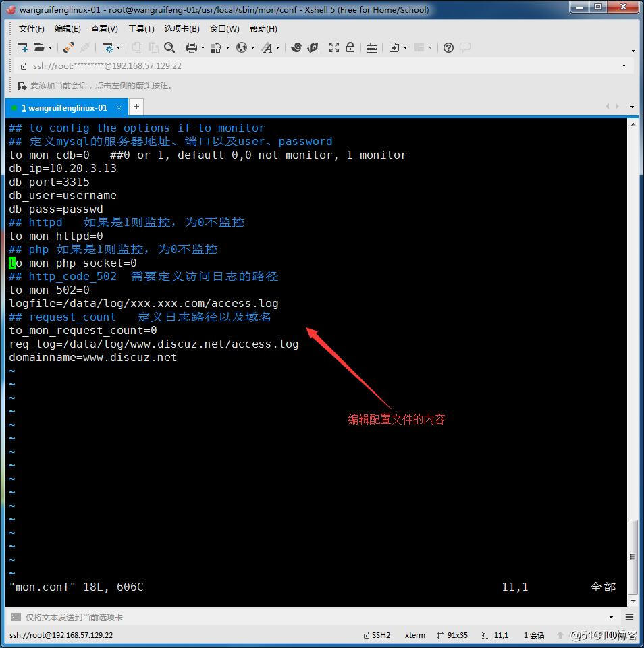Open the compose bar hamburger menu
This screenshot has height=648, width=644.
(x=630, y=617)
